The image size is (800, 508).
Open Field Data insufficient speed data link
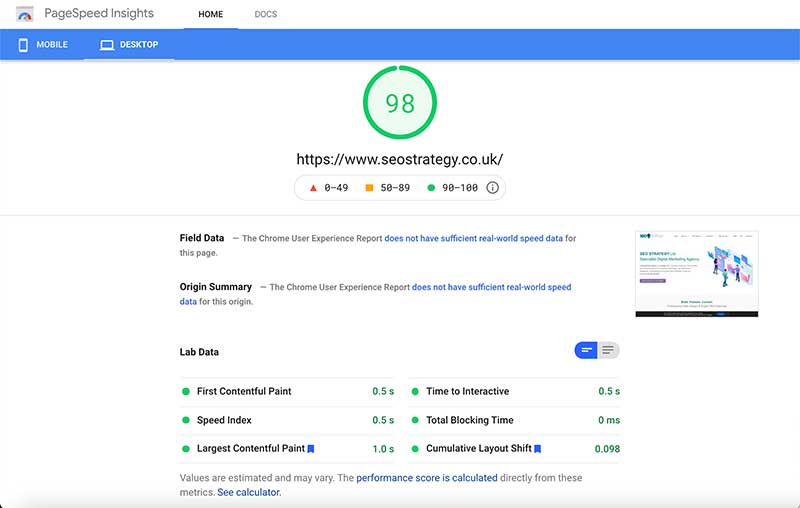tap(473, 238)
